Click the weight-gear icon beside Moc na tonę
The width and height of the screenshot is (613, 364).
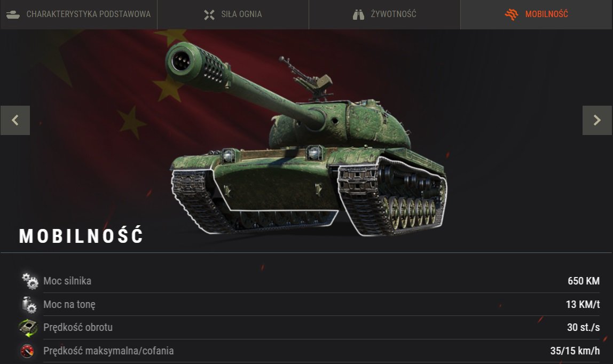pyautogui.click(x=29, y=305)
